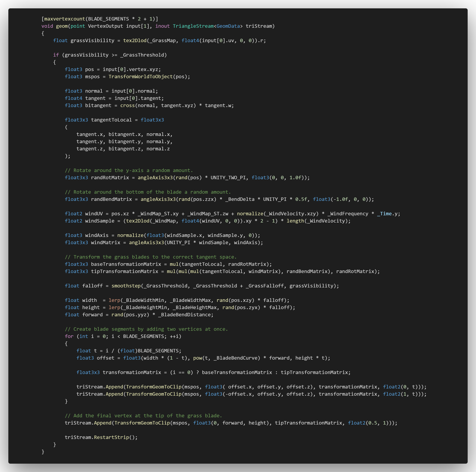Click the grassVisibility variable declaration
The image size is (476, 472).
point(92,40)
